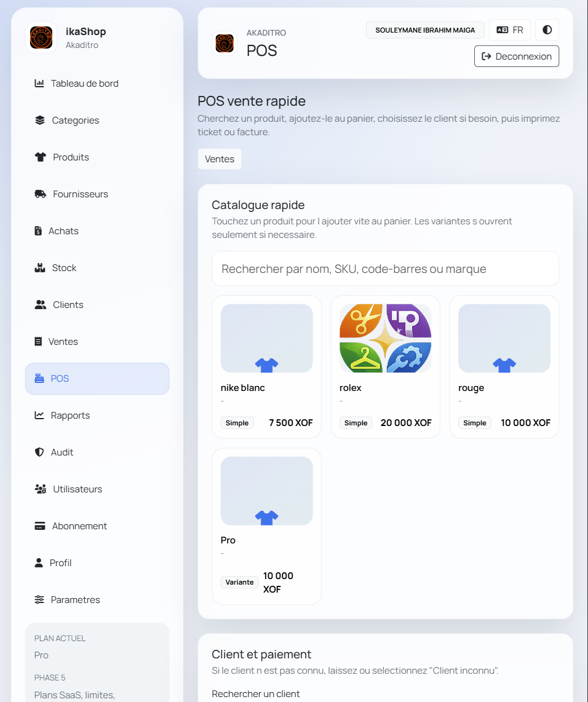Click the Ventes button under POS heading
Screen dimensions: 588x702
[x=220, y=159]
